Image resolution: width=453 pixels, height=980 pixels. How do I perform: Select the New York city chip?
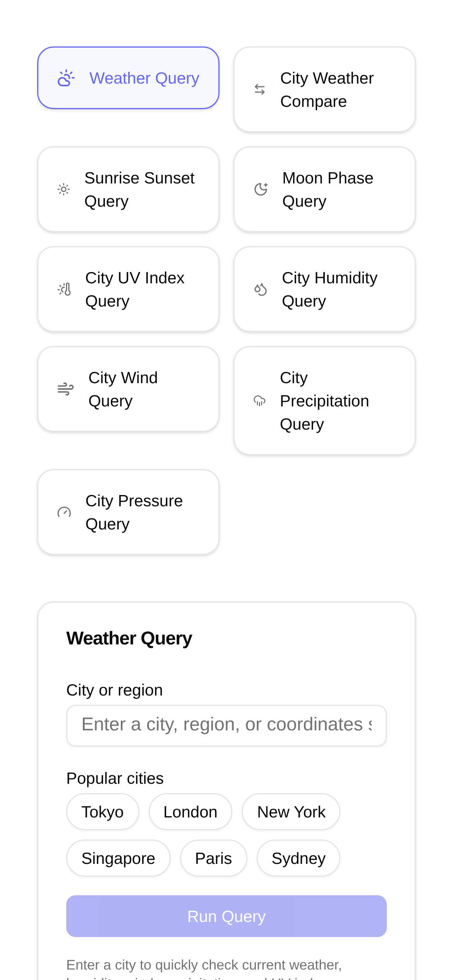291,812
